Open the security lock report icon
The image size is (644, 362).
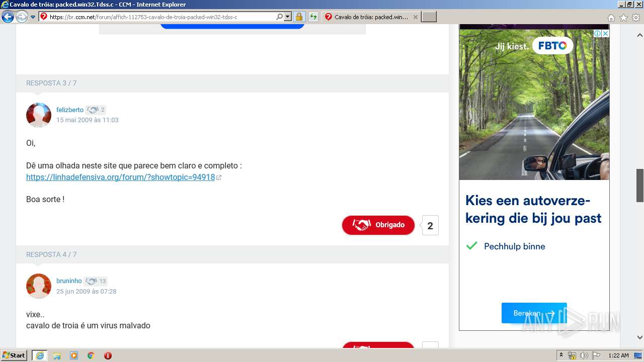point(299,17)
